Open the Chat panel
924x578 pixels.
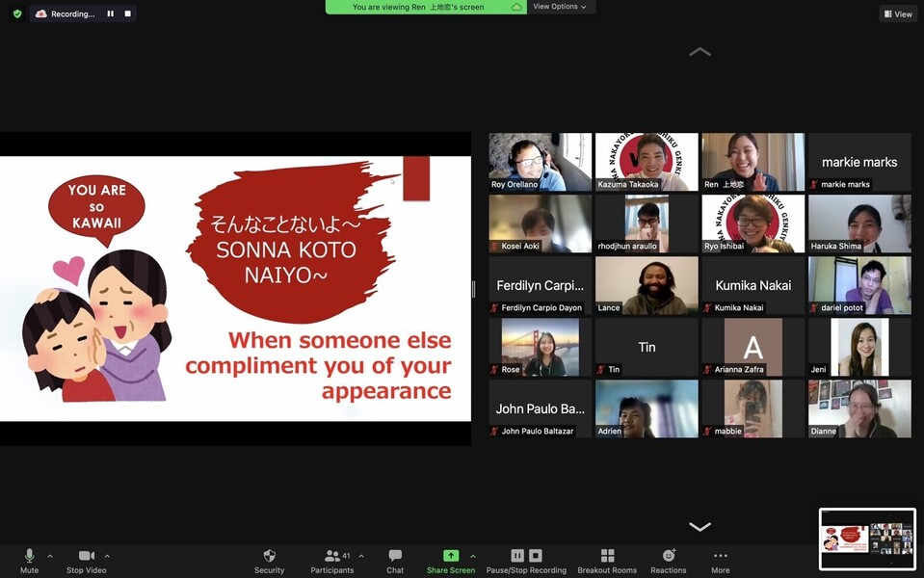pyautogui.click(x=395, y=556)
